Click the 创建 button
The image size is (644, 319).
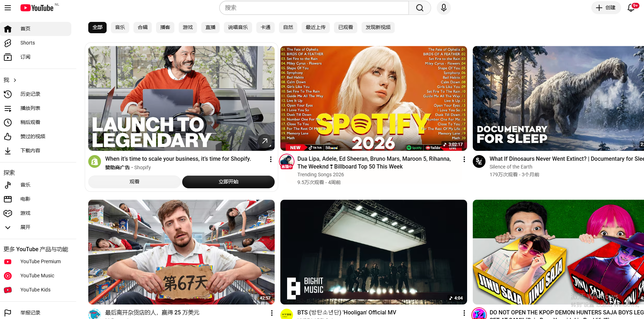[606, 8]
